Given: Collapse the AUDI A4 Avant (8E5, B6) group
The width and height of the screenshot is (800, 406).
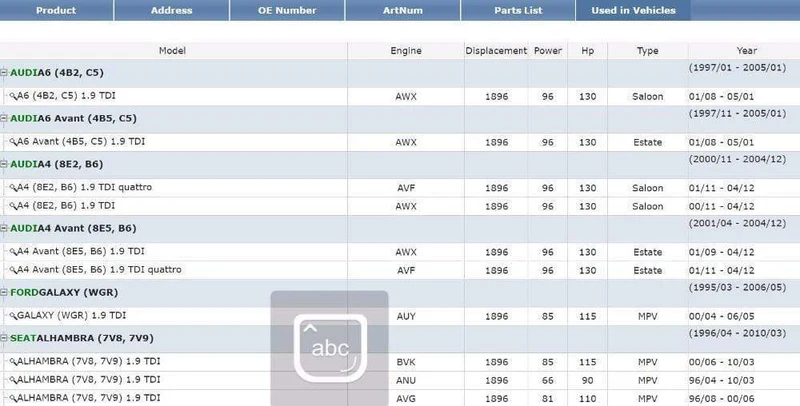Looking at the screenshot, I should (x=4, y=229).
